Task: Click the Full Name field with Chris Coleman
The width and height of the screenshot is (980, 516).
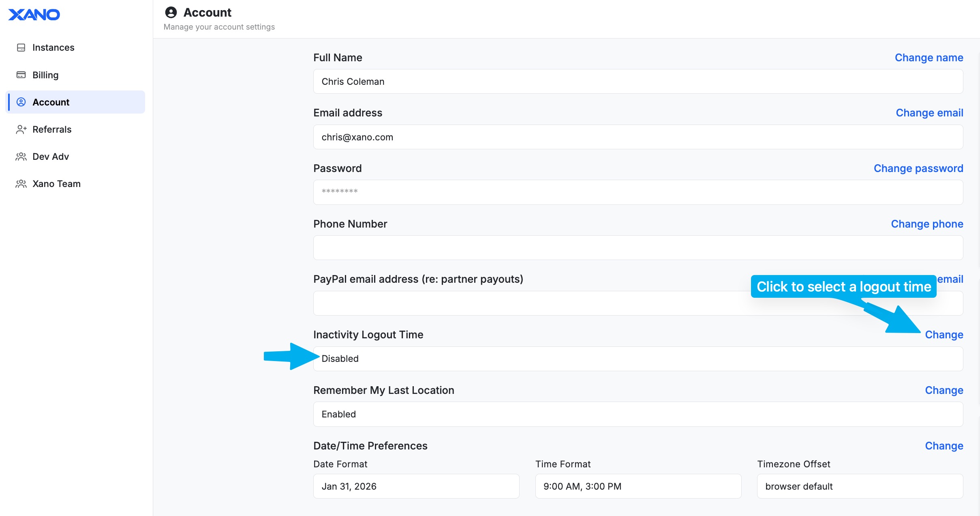Action: [x=638, y=82]
